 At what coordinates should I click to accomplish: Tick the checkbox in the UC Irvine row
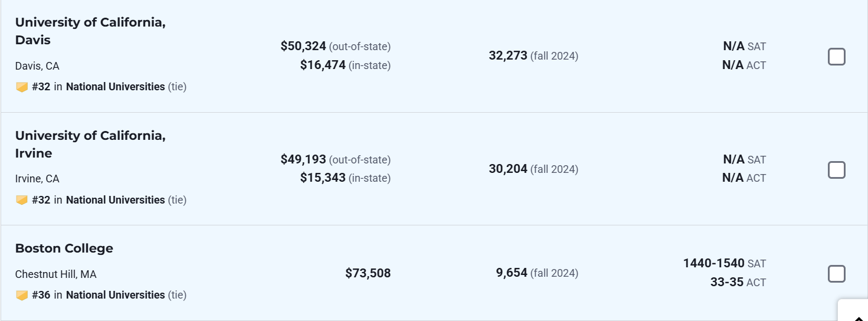point(836,170)
